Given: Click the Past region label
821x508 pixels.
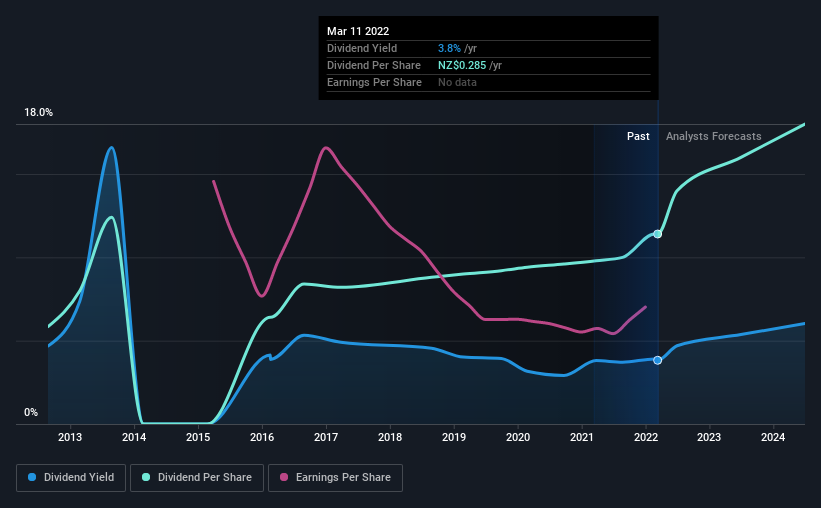Looking at the screenshot, I should [638, 136].
